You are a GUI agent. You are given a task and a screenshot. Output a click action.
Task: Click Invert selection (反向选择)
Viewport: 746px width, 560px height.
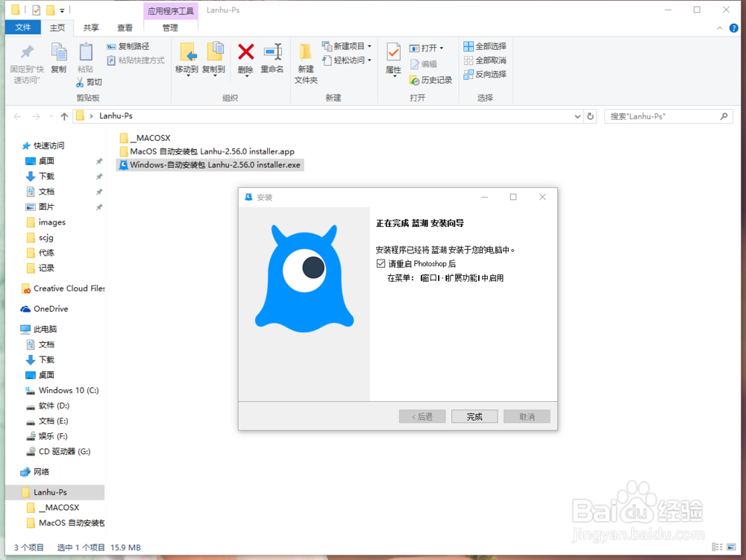[x=485, y=74]
